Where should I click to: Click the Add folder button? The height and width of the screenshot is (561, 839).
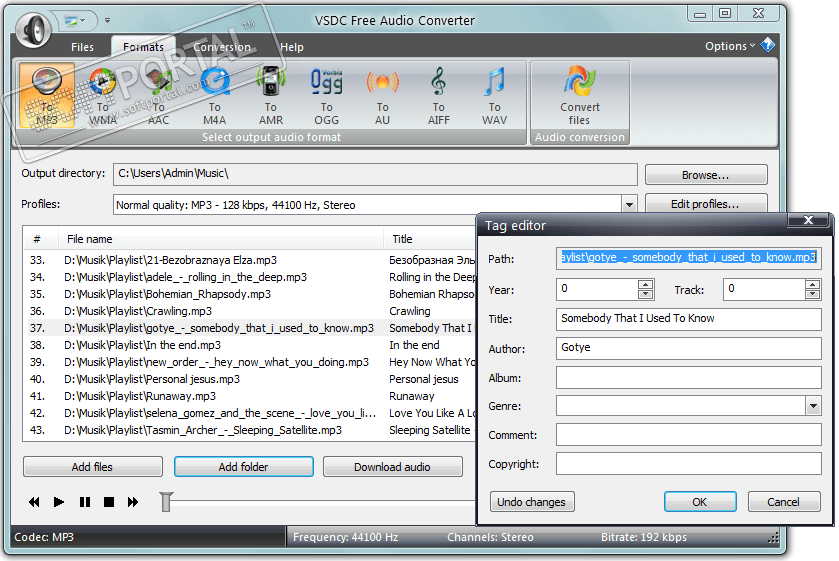[243, 467]
